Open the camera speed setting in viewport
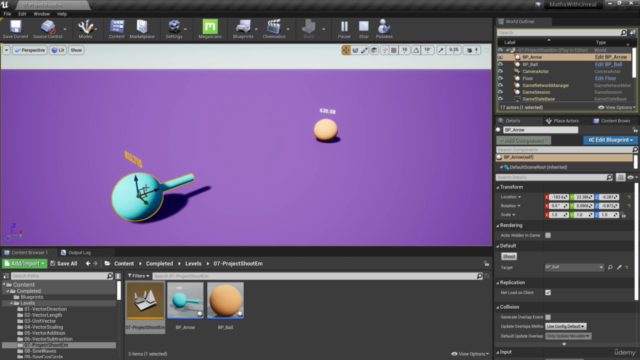640x360 pixels. (x=472, y=50)
